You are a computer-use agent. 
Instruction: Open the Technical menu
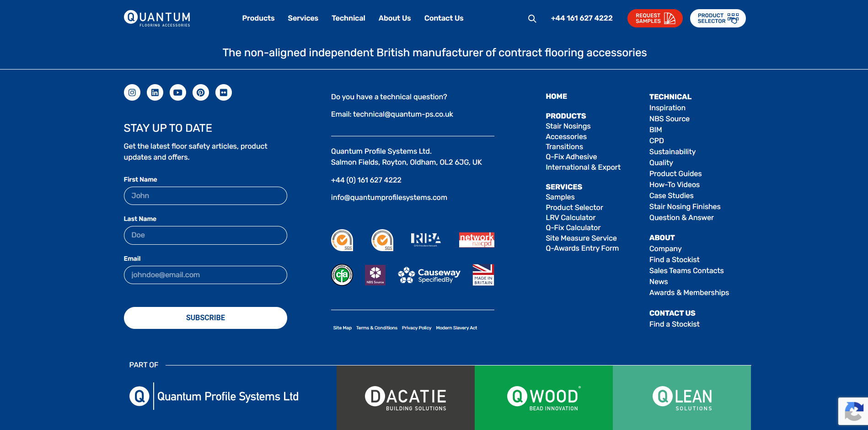pyautogui.click(x=348, y=18)
